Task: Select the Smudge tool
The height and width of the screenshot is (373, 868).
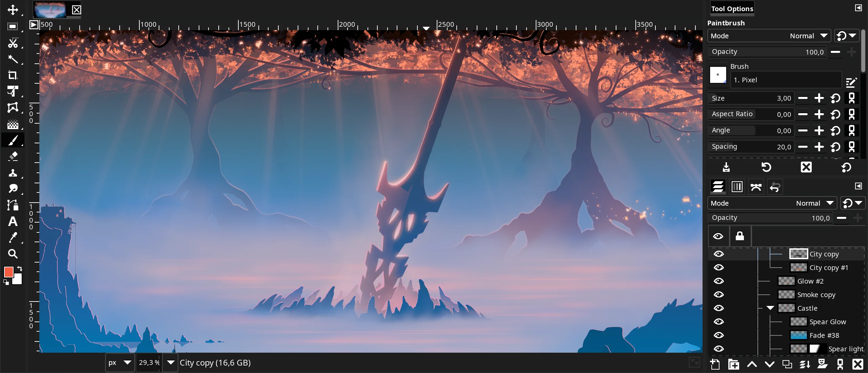Action: tap(13, 189)
